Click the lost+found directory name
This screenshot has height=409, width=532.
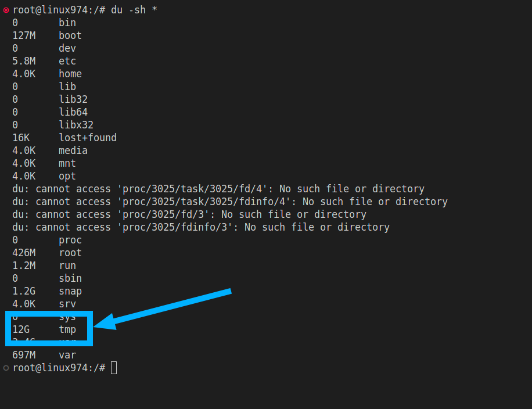(88, 138)
